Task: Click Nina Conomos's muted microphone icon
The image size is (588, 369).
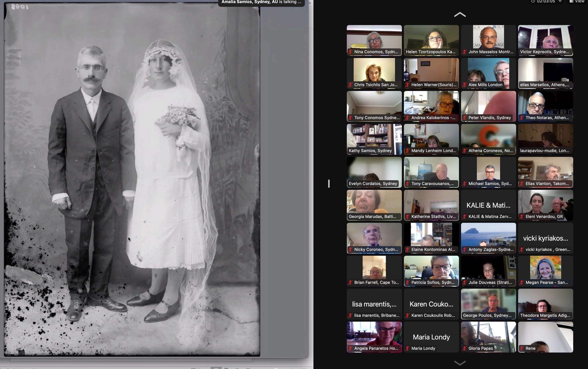Action: click(350, 52)
